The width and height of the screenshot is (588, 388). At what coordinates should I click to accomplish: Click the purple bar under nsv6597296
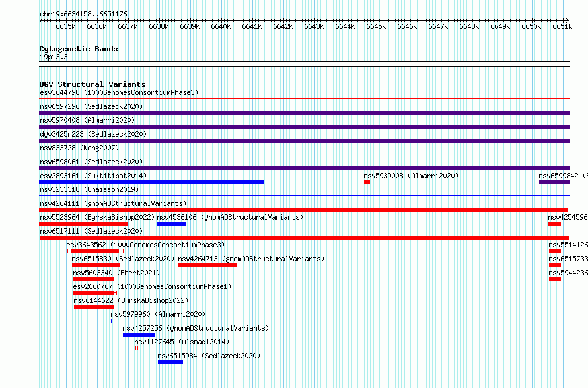(x=304, y=113)
